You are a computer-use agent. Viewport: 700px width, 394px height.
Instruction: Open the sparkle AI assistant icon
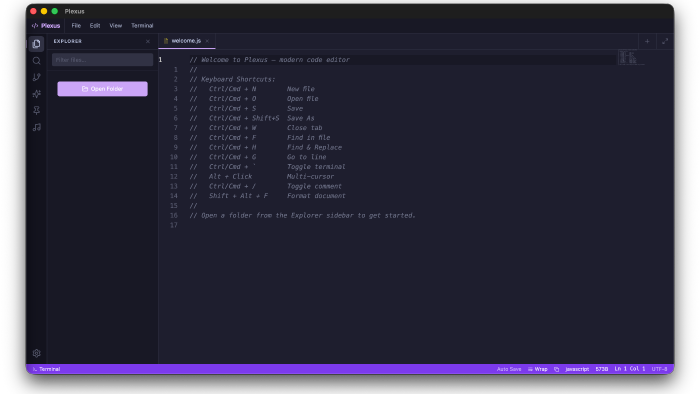pyautogui.click(x=37, y=94)
